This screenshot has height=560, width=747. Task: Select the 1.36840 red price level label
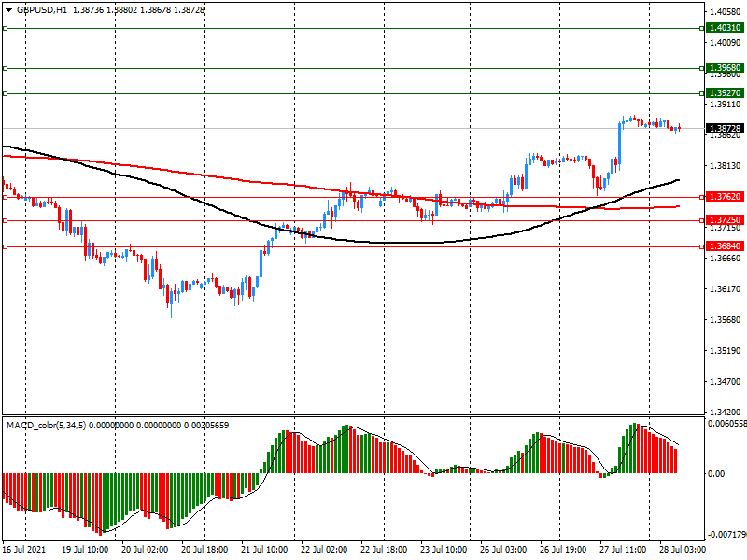click(725, 246)
